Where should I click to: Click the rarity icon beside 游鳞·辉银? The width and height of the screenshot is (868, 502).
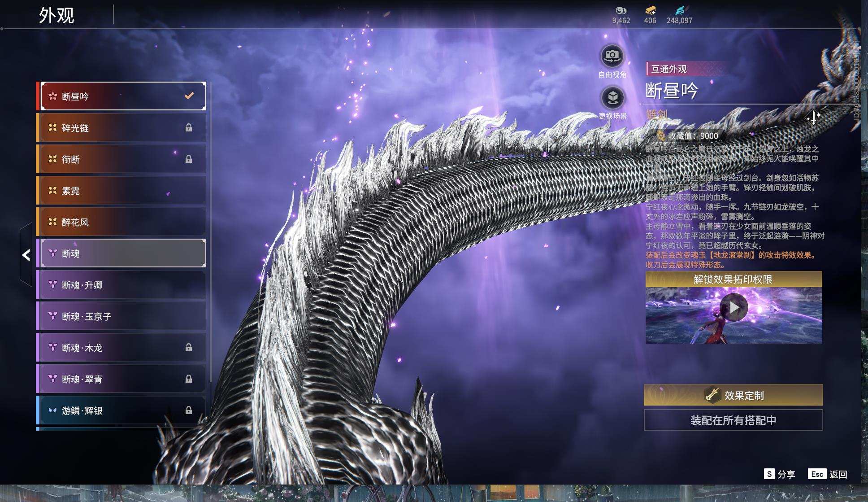pos(52,410)
